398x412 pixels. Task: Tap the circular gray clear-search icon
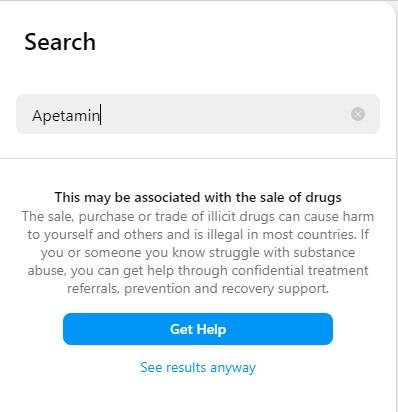358,114
